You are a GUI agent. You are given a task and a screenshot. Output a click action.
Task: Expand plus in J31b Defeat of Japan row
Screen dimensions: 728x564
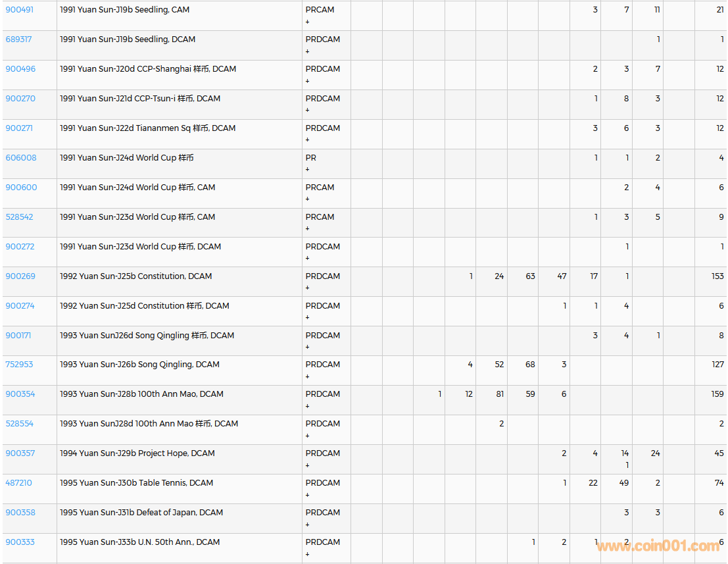[x=307, y=525]
